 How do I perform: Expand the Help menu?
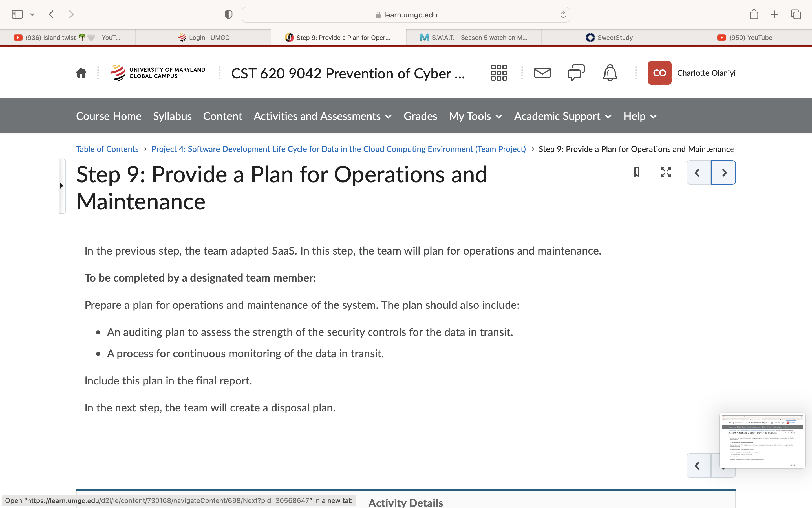(640, 116)
